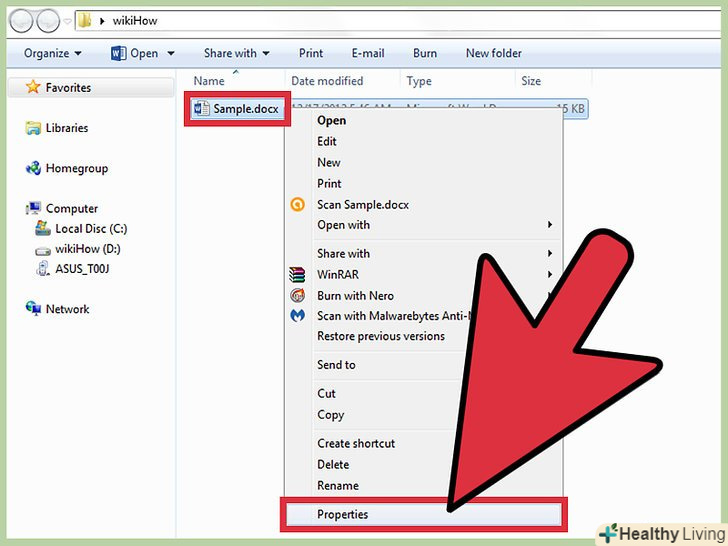Choose Delete from the context menu
The width and height of the screenshot is (728, 546).
tap(333, 464)
